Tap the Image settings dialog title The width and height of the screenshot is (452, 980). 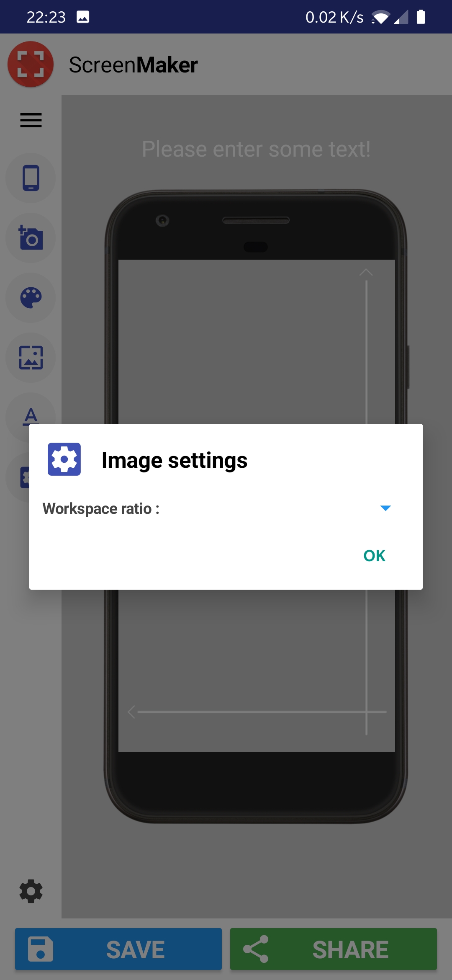175,460
